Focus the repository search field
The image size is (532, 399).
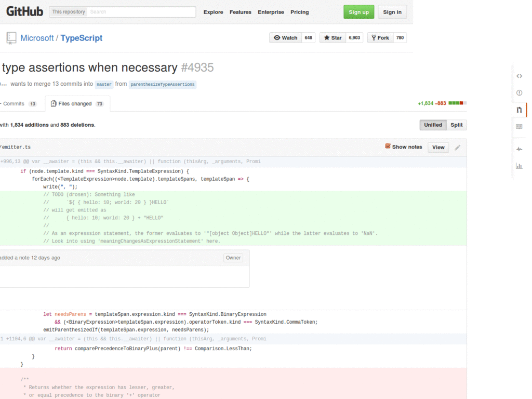click(141, 12)
